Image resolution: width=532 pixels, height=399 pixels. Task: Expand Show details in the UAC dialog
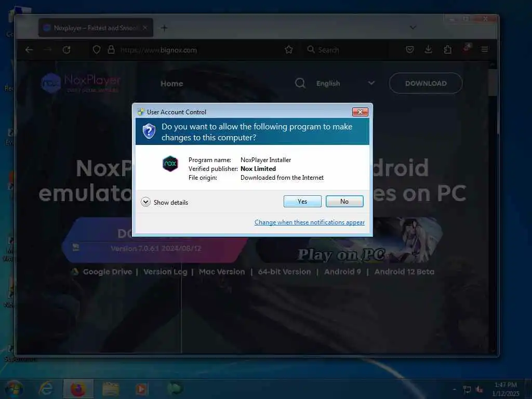coord(165,202)
